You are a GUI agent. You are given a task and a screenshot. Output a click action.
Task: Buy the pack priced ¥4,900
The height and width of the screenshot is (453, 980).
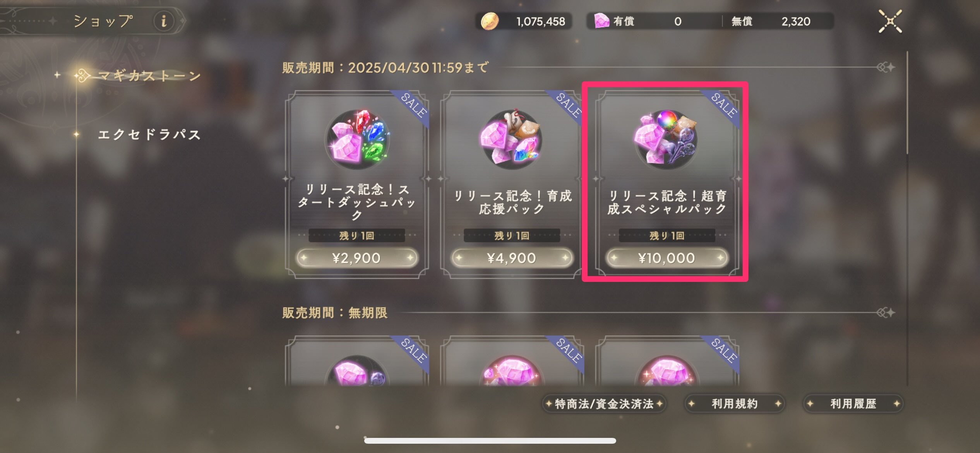(x=512, y=258)
